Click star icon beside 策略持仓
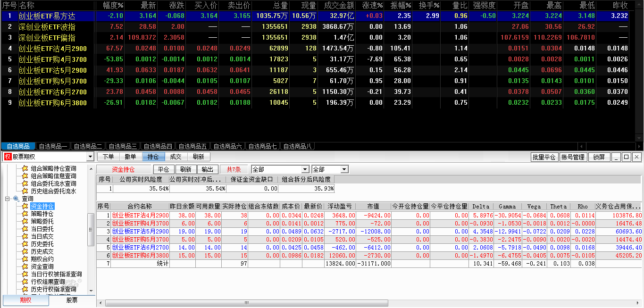 [x=25, y=214]
